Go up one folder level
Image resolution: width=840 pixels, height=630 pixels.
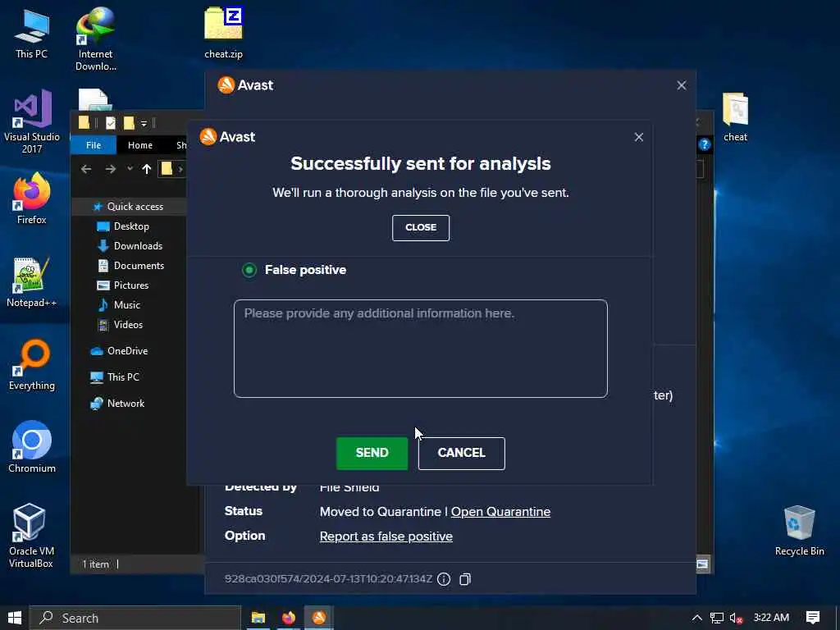(x=146, y=169)
